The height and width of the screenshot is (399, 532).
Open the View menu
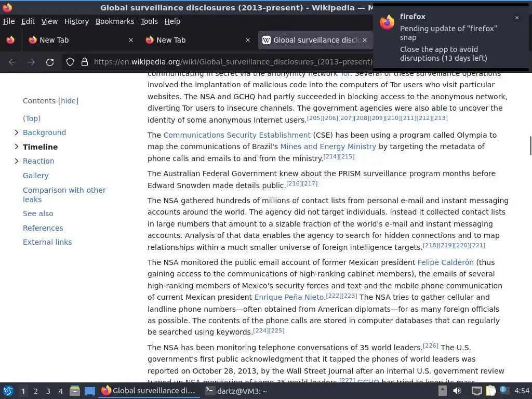(49, 21)
